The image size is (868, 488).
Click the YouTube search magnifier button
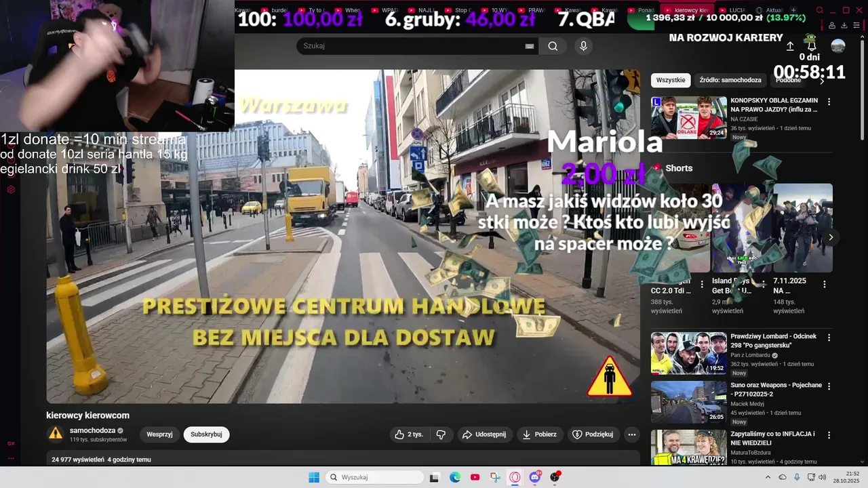point(553,46)
